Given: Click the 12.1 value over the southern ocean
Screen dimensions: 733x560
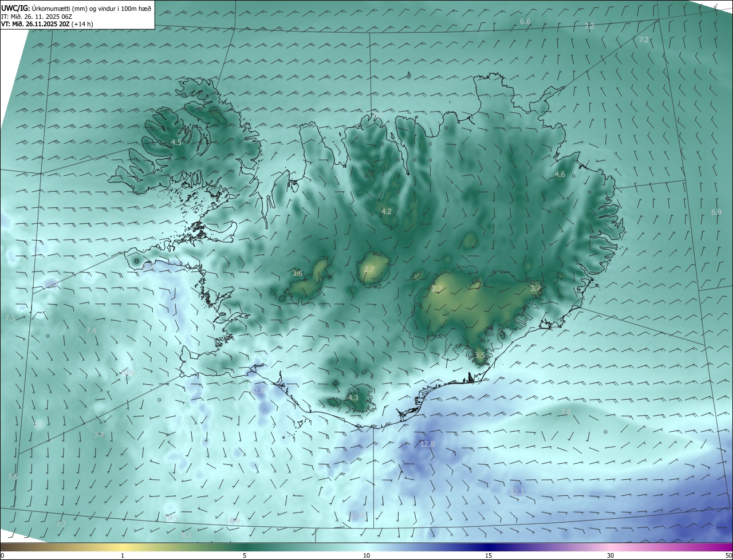Looking at the screenshot, I should click(x=518, y=491).
